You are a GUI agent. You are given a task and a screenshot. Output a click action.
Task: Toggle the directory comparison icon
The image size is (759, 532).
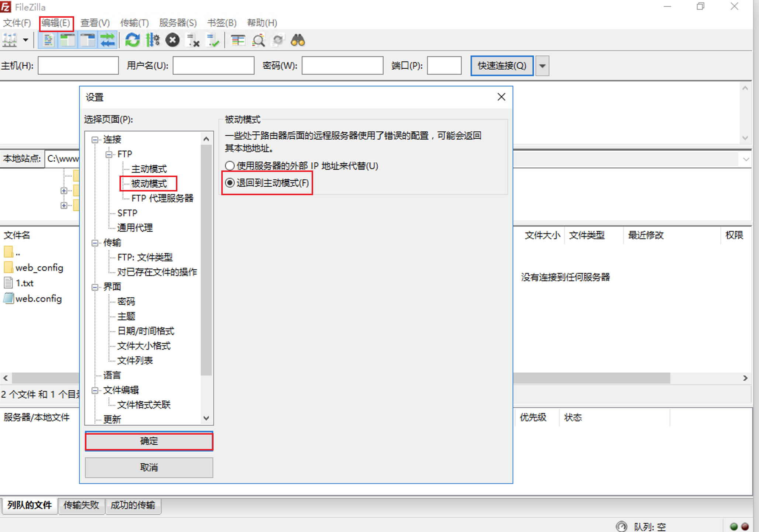point(258,40)
